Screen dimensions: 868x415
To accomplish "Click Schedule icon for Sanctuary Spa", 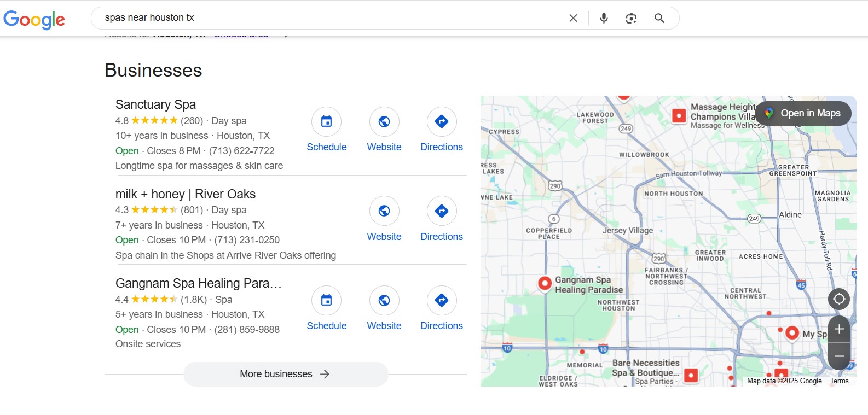I will (x=326, y=121).
